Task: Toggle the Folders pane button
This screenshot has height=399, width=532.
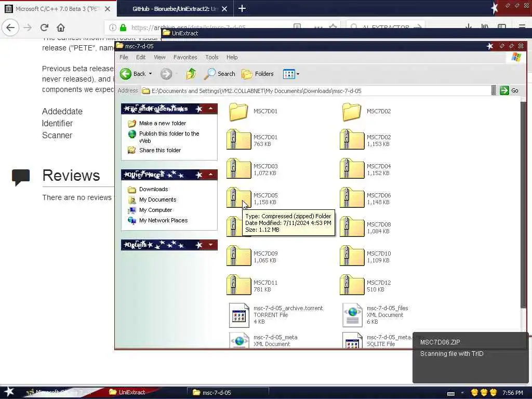Action: [x=258, y=74]
